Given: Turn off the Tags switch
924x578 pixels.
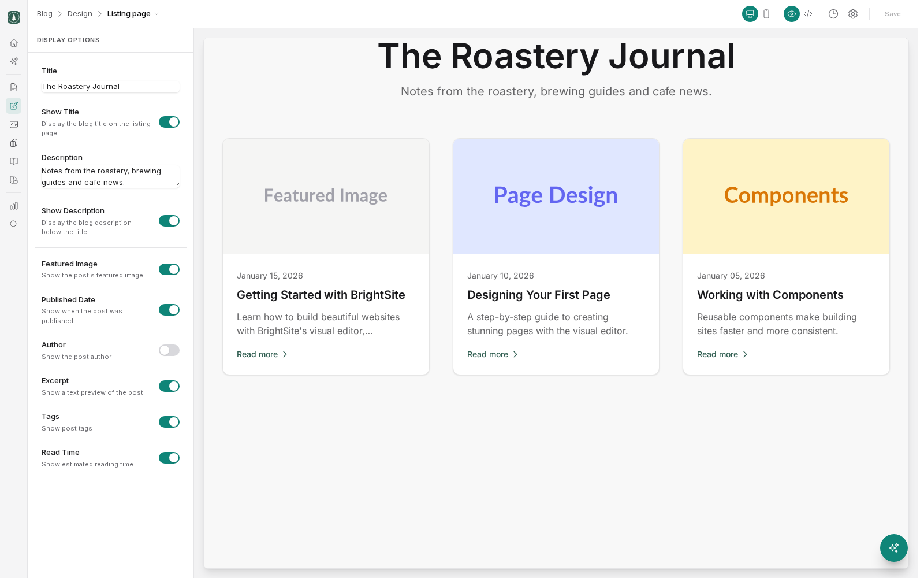Looking at the screenshot, I should coord(169,422).
